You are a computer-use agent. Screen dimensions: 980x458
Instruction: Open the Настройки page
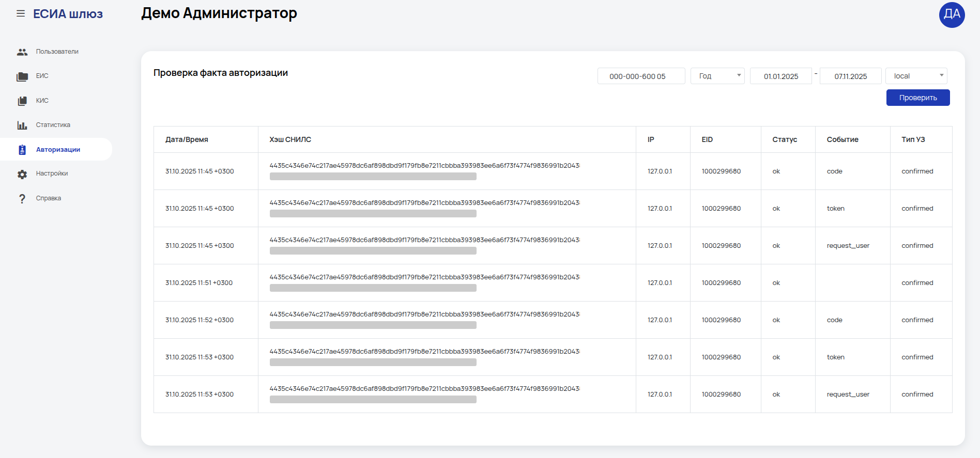click(x=52, y=173)
